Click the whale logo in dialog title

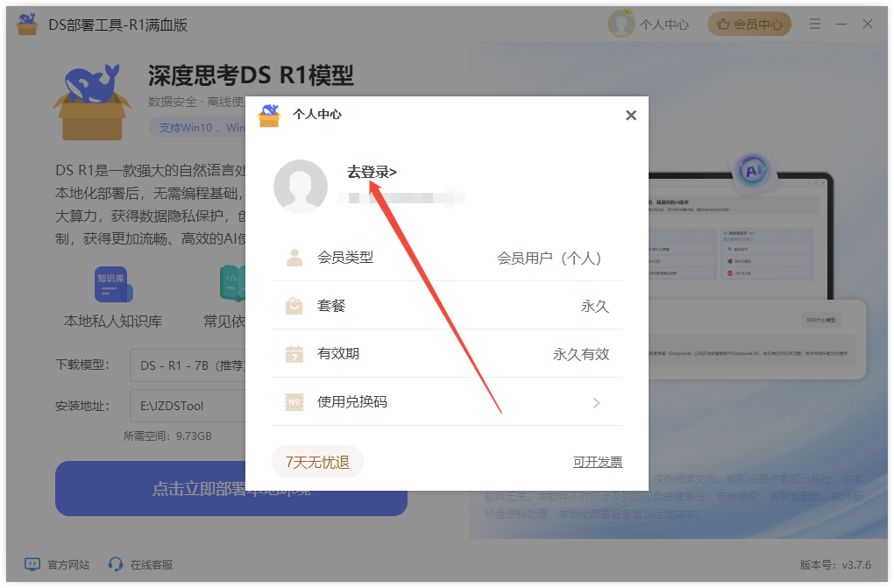(269, 115)
